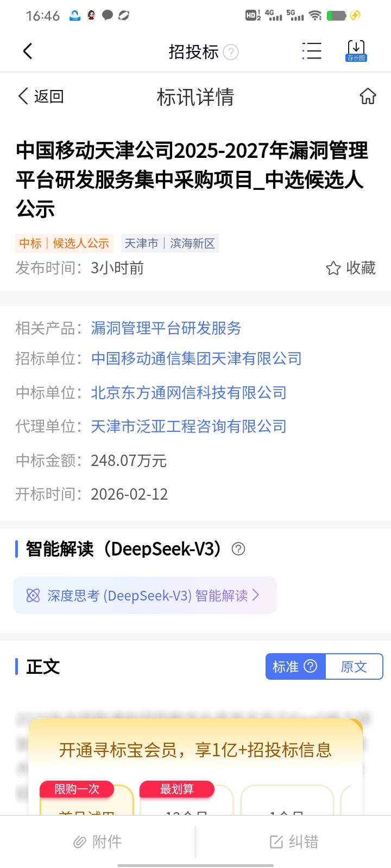This screenshot has width=391, height=868.
Task: Go back with 返回 button
Action: 41,97
